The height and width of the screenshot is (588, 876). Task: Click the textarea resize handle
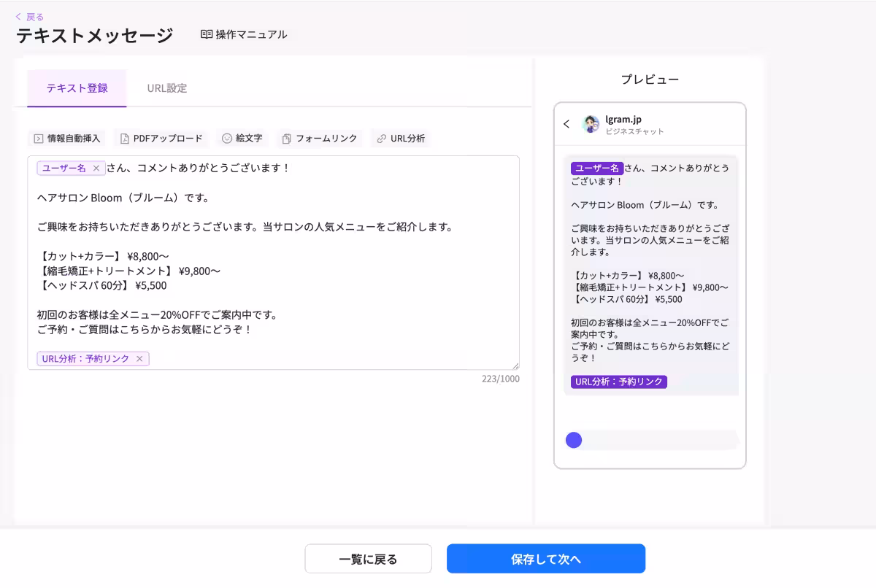coord(515,364)
